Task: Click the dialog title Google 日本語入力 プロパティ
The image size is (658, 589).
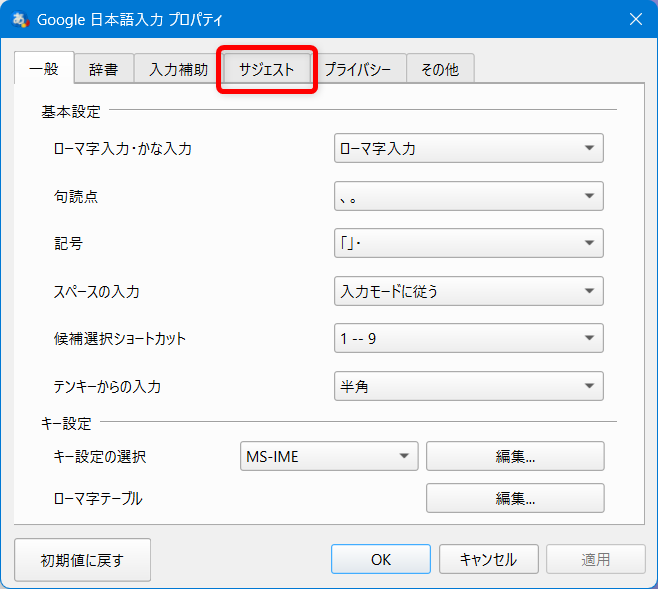Action: pos(130,20)
